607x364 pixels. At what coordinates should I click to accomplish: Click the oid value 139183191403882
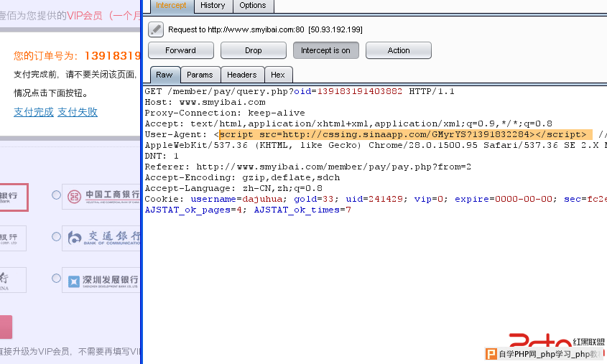(359, 91)
